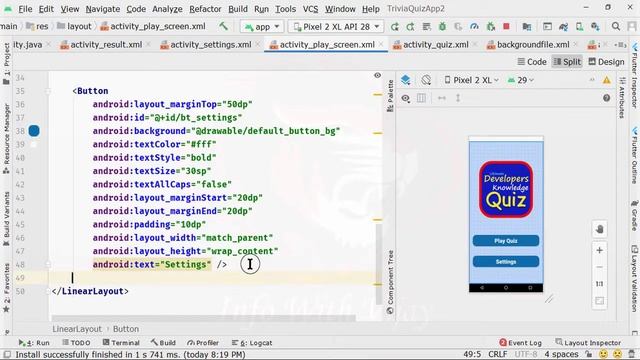The height and width of the screenshot is (360, 640).
Task: Click the Debug app bug icon
Action: pyautogui.click(x=442, y=27)
